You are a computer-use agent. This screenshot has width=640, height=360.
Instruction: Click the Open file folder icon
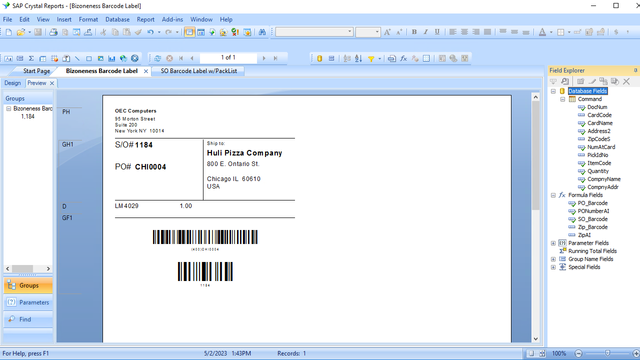pos(20,32)
